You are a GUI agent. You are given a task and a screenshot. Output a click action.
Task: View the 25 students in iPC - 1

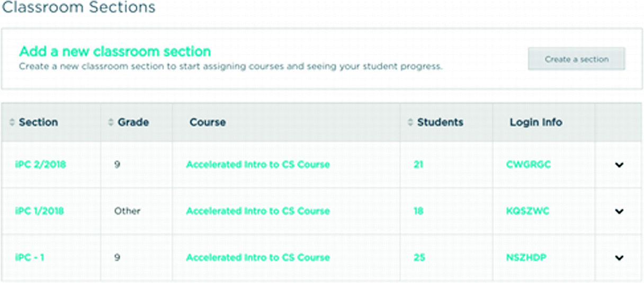coord(419,258)
